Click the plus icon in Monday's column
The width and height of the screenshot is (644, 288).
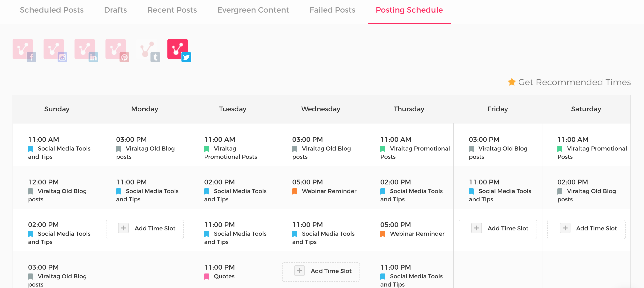point(123,228)
